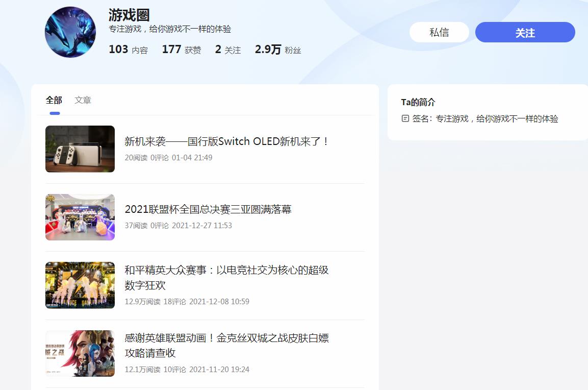Send a private message via 私信 button
The width and height of the screenshot is (588, 390).
click(x=439, y=32)
